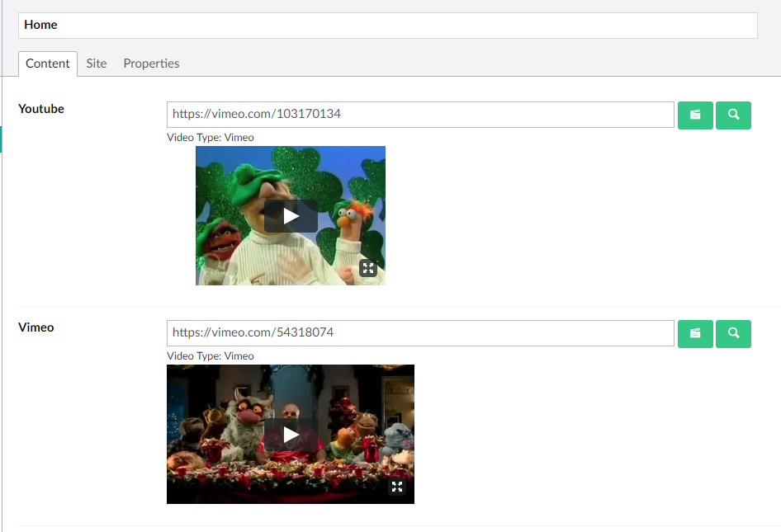Open the Site tab
Screen dimensions: 781x532
coord(96,64)
